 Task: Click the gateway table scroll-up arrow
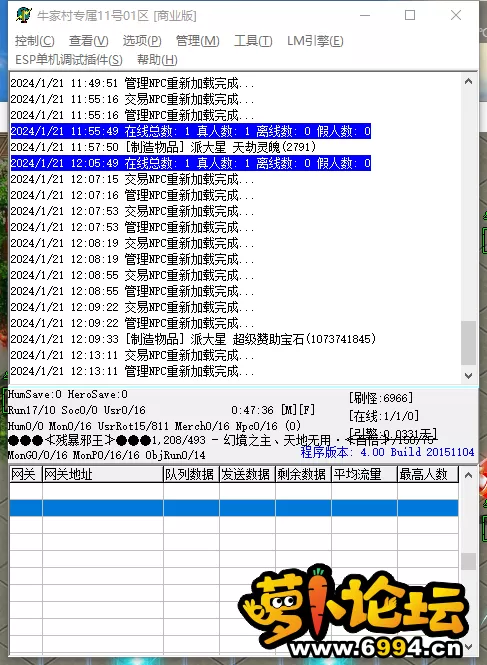pyautogui.click(x=468, y=475)
